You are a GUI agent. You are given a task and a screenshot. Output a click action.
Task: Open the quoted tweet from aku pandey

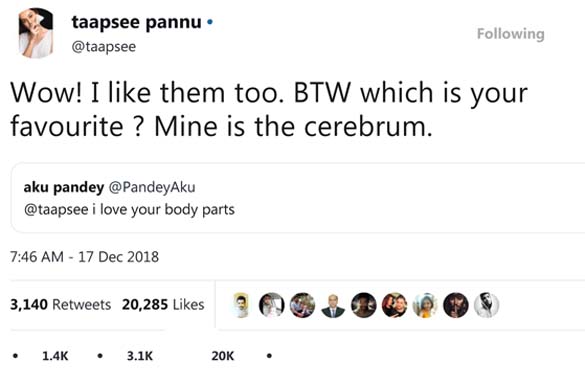click(298, 198)
